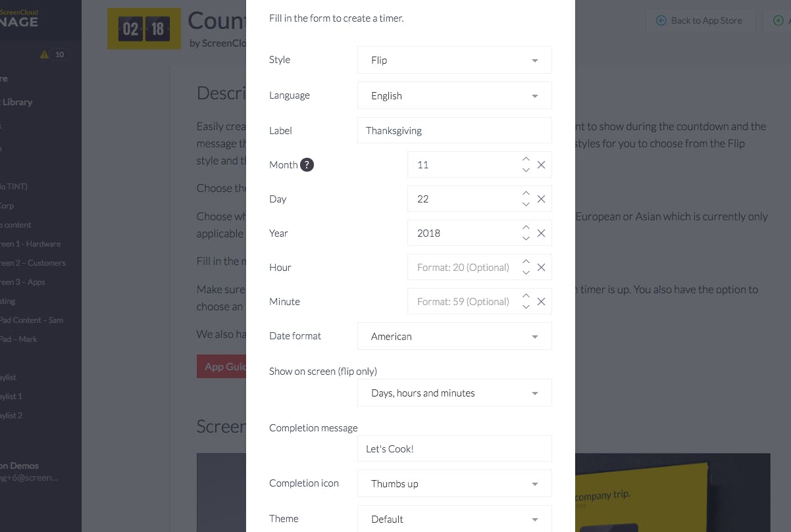
Task: Open the Language dropdown showing English
Action: [x=455, y=95]
